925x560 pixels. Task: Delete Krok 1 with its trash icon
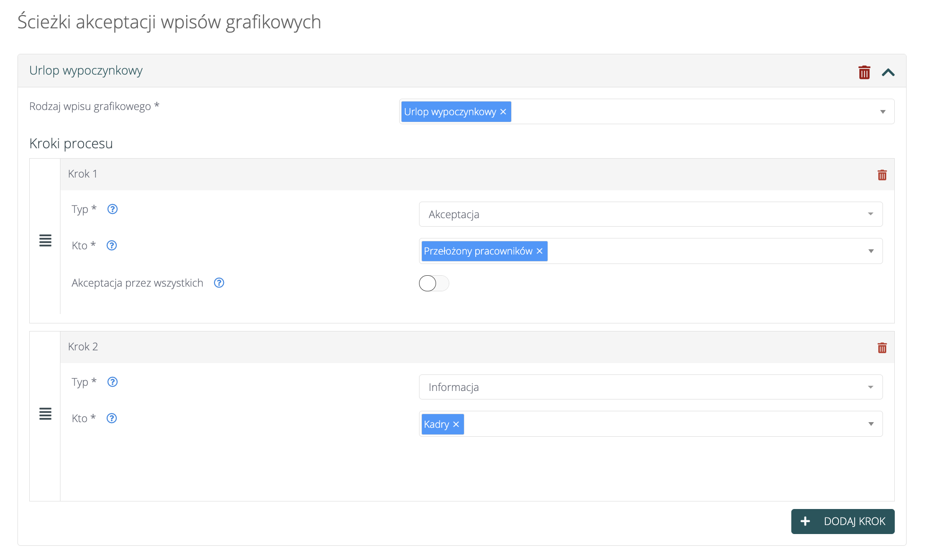pyautogui.click(x=882, y=175)
